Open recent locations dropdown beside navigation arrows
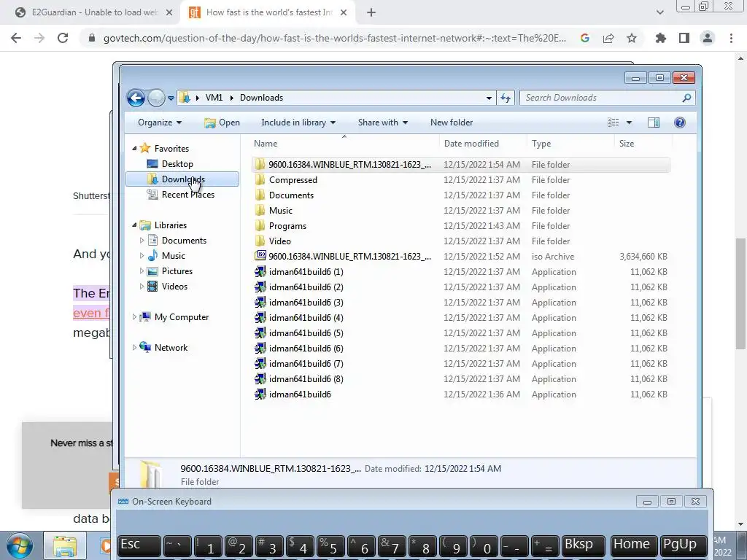The width and height of the screenshot is (747, 560). 171,98
